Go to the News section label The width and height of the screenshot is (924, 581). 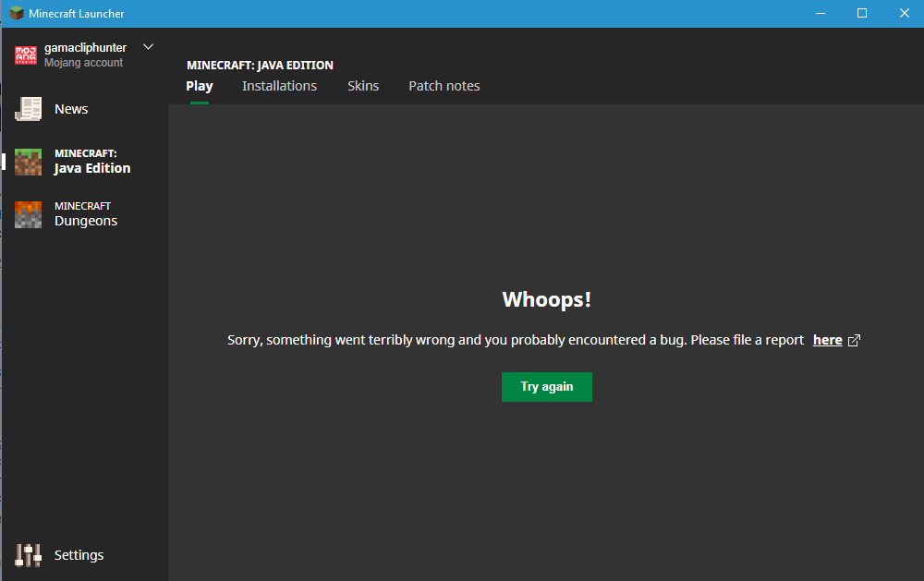point(71,109)
